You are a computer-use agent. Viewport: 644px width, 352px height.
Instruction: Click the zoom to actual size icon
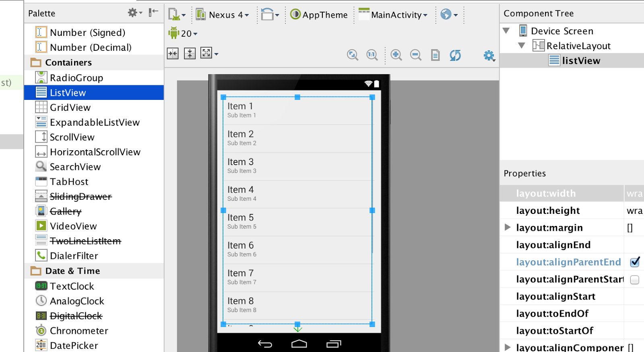[x=372, y=55]
